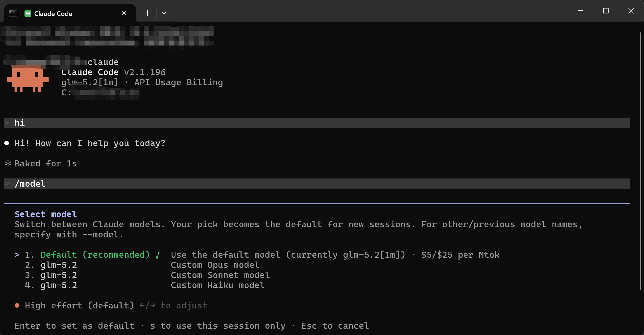Image resolution: width=644 pixels, height=335 pixels.
Task: Click the white bullet before Hi response
Action: click(x=7, y=143)
